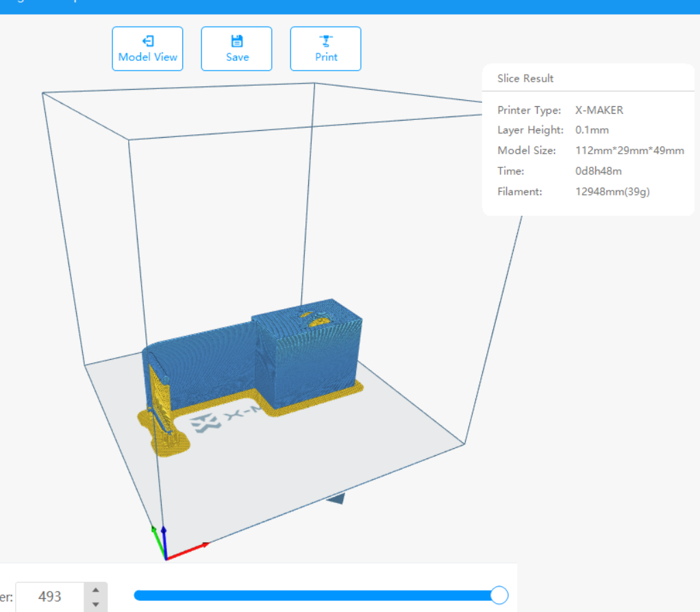Send the sliced model to Print
The width and height of the screenshot is (700, 612).
(325, 49)
